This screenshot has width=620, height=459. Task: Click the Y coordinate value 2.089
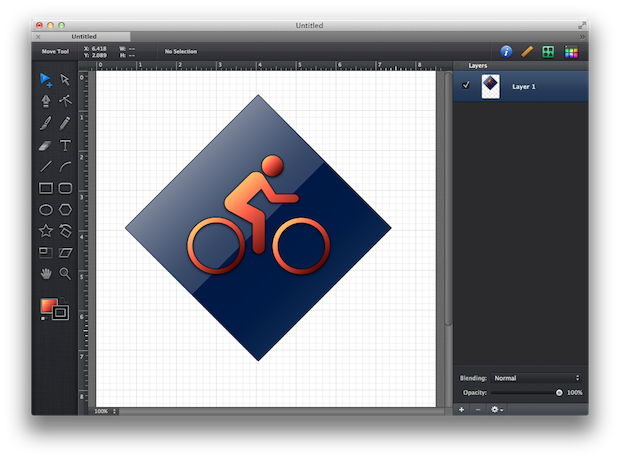[99, 55]
